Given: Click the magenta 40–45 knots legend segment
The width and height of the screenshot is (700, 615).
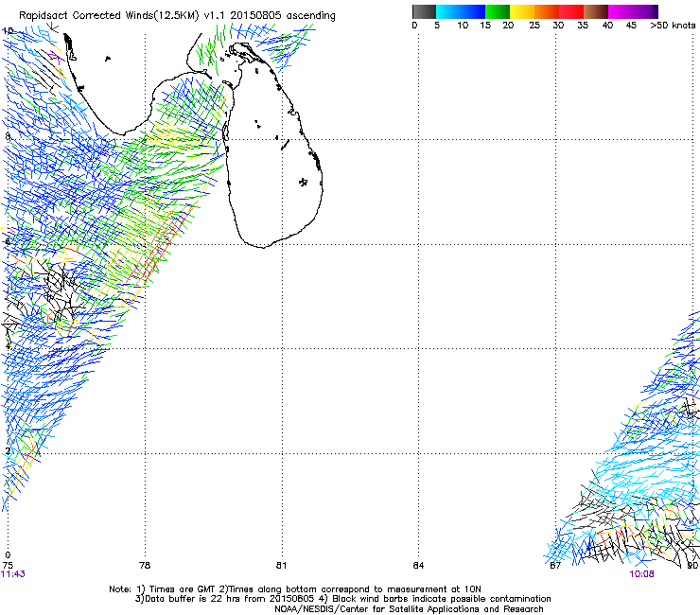Looking at the screenshot, I should tap(621, 11).
